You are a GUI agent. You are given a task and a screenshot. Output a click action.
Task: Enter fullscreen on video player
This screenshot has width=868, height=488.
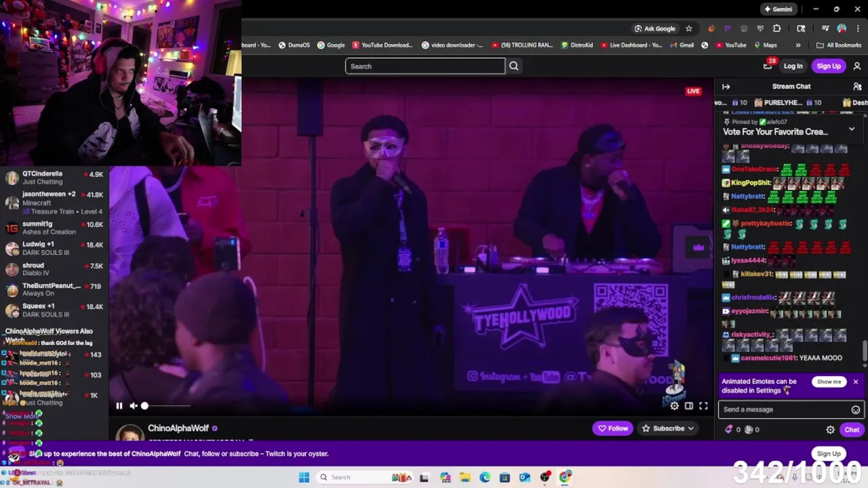click(x=703, y=406)
